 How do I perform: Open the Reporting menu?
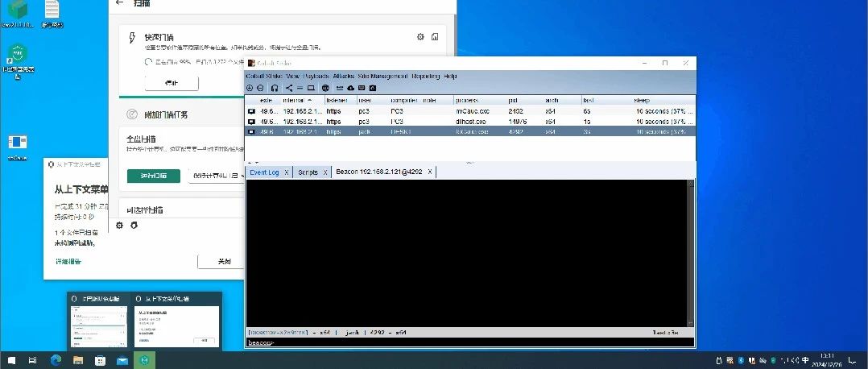[426, 76]
